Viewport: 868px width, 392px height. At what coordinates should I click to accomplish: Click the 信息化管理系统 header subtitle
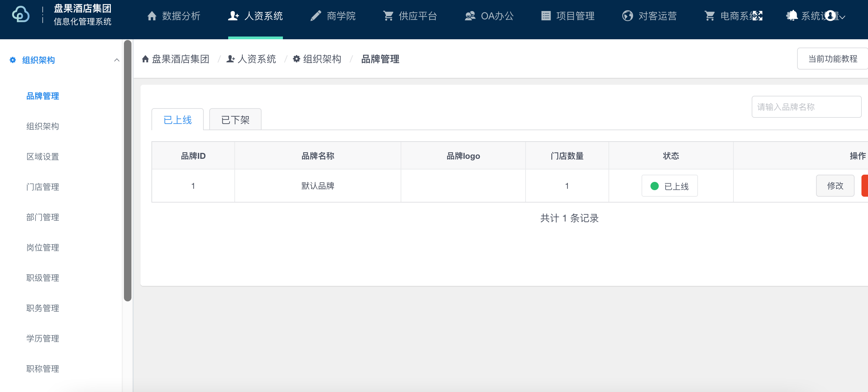point(83,22)
